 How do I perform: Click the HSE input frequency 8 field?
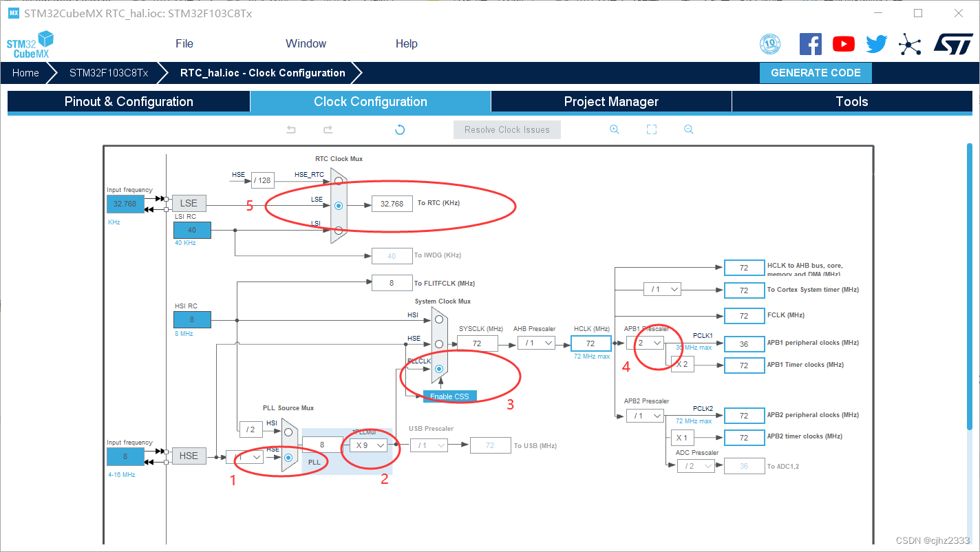tap(125, 456)
